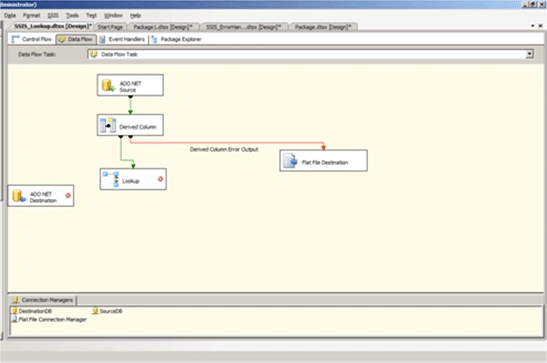Screen dimensions: 547x363
Task: Click the Data Flow tab icon
Action: [62, 39]
